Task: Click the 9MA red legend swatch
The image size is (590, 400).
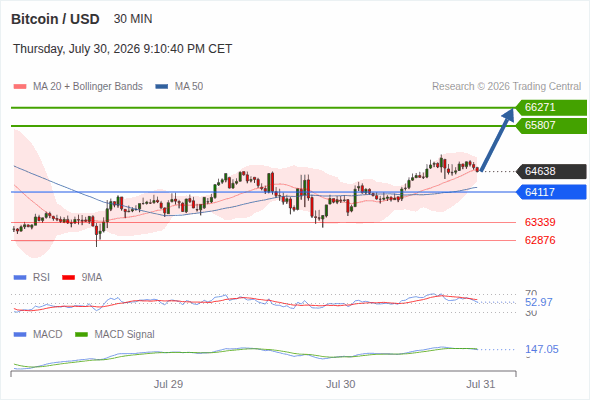Action: click(68, 278)
